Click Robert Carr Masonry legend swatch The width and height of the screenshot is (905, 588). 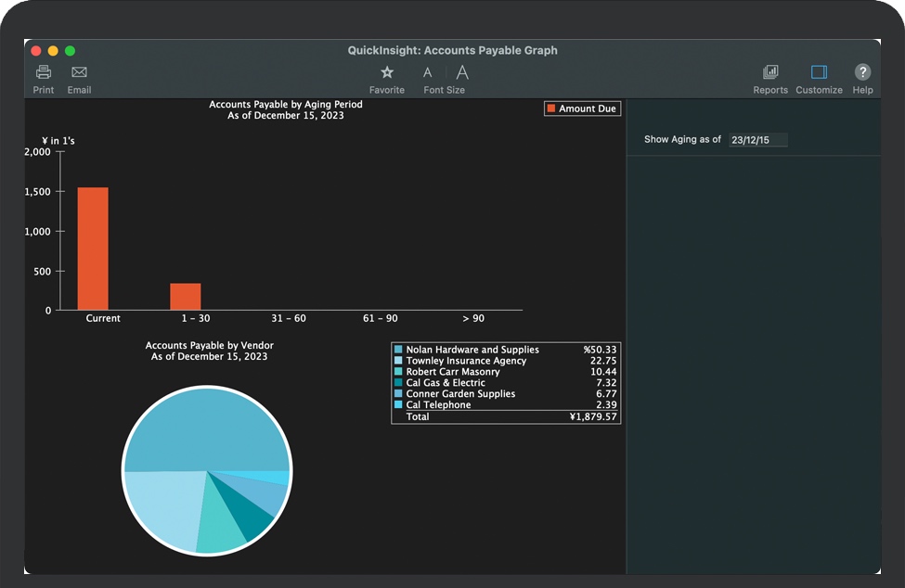pyautogui.click(x=399, y=372)
